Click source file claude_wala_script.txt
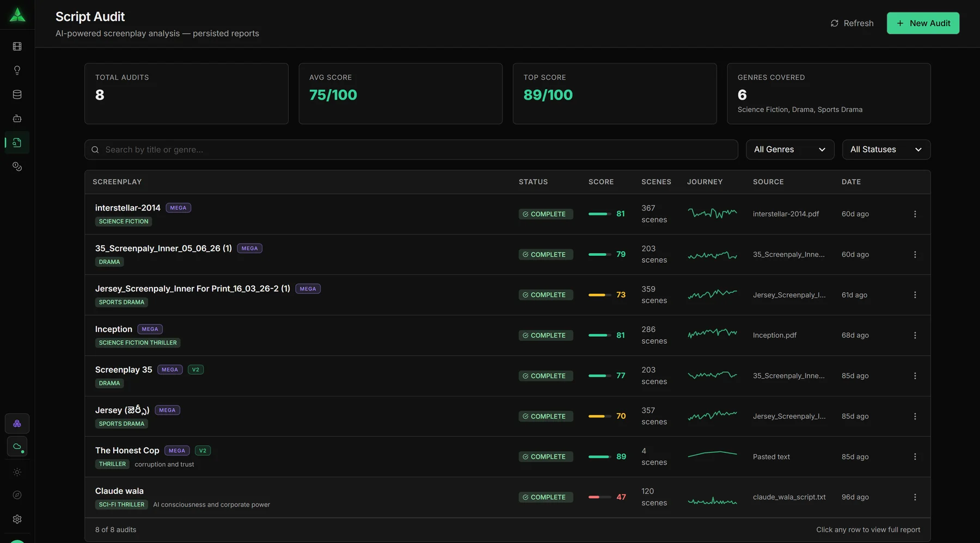This screenshot has width=980, height=543. (x=789, y=497)
